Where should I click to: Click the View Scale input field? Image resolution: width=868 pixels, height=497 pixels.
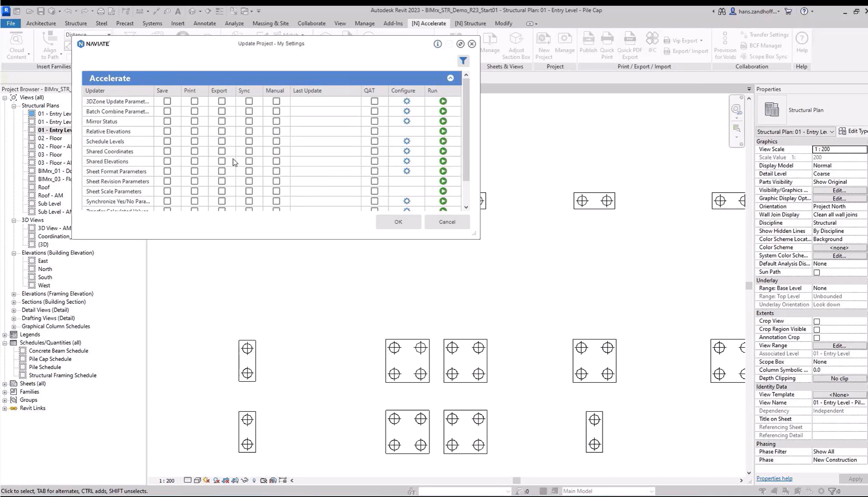(839, 149)
